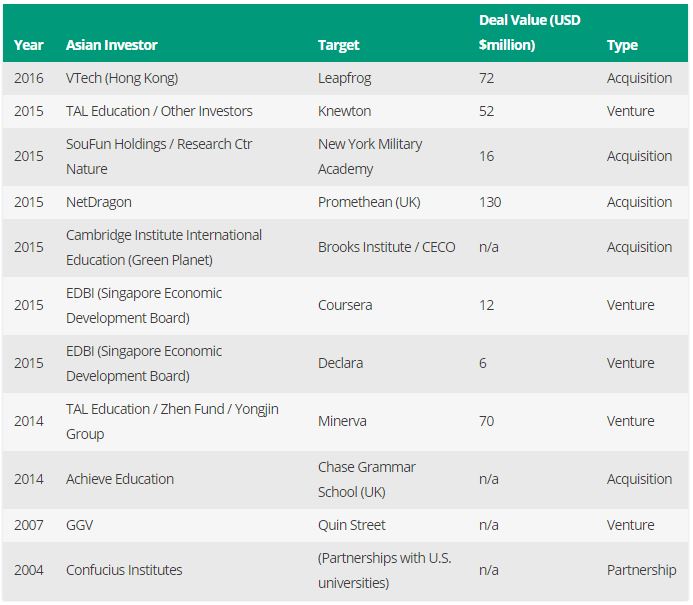Click the Quin Street cell
Viewport: 693px width, 605px height.
(x=351, y=525)
